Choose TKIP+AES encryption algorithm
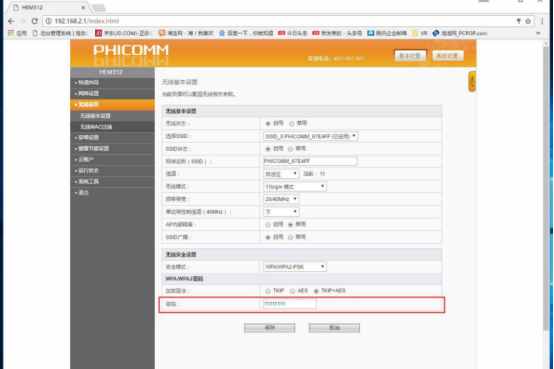This screenshot has height=369, width=554. (316, 291)
